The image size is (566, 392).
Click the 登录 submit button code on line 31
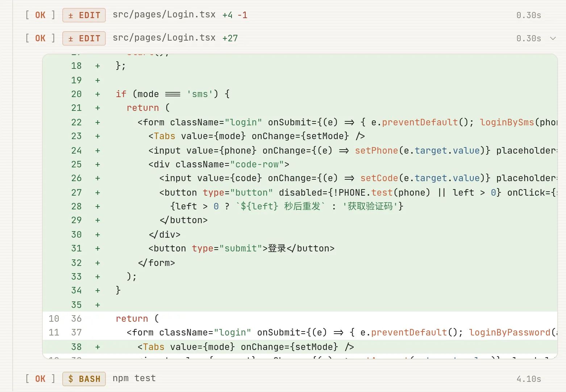[x=241, y=249]
